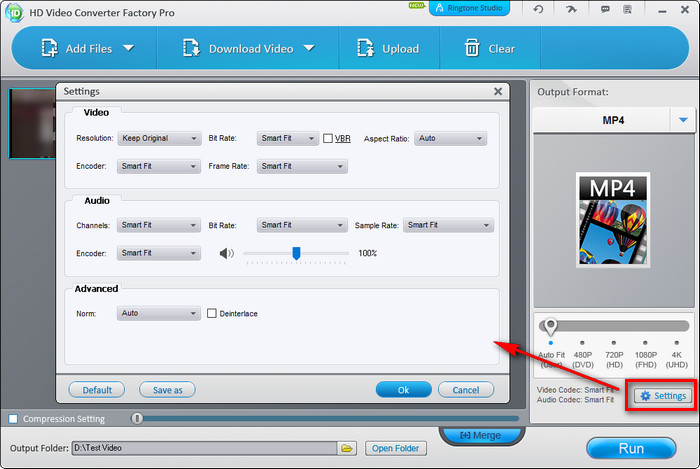Screen dimensions: 700x469
Task: Open the Norm Auto dropdown
Action: click(x=159, y=313)
